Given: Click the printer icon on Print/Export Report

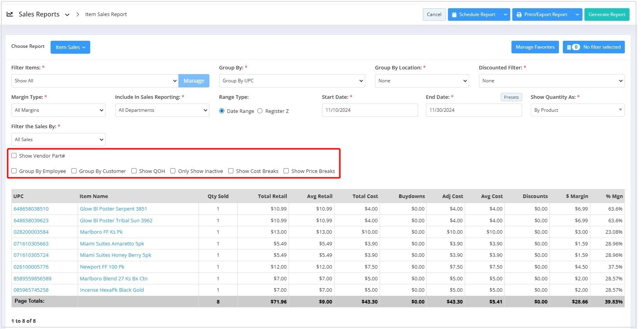Looking at the screenshot, I should (x=519, y=15).
